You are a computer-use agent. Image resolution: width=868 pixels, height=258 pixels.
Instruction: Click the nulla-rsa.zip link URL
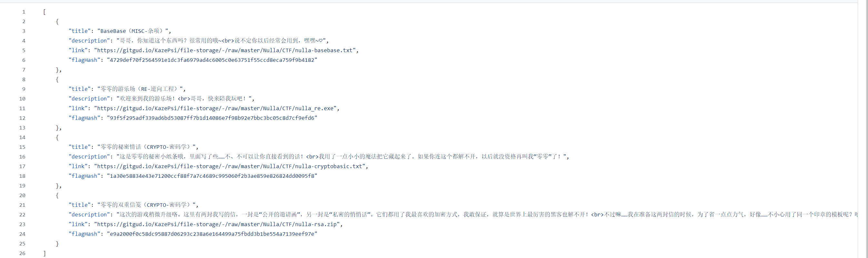coord(217,225)
